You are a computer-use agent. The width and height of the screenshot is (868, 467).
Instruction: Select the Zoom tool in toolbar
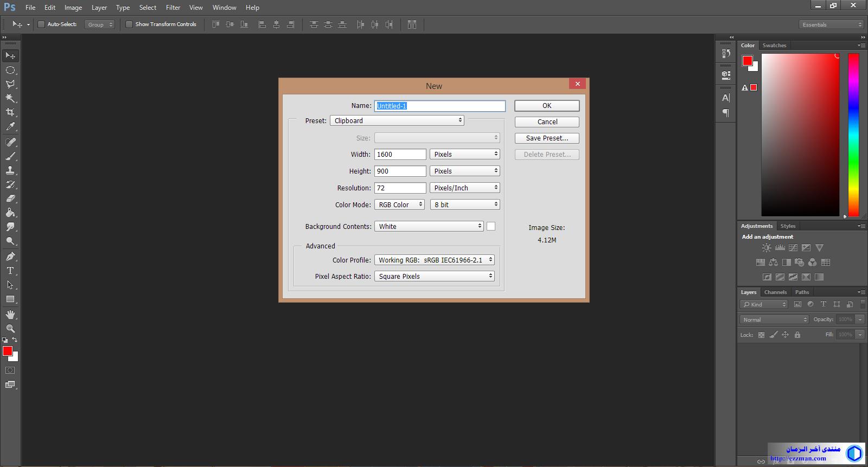pyautogui.click(x=10, y=329)
